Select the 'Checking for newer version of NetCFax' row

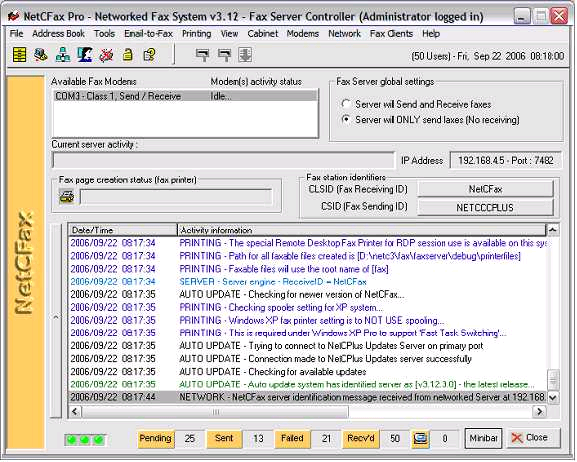308,295
